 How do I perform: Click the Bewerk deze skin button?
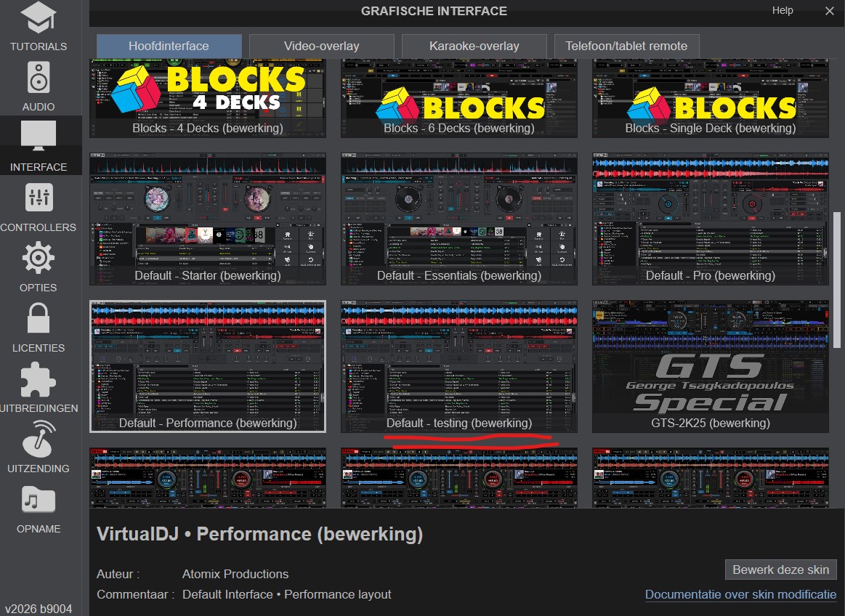(x=780, y=570)
